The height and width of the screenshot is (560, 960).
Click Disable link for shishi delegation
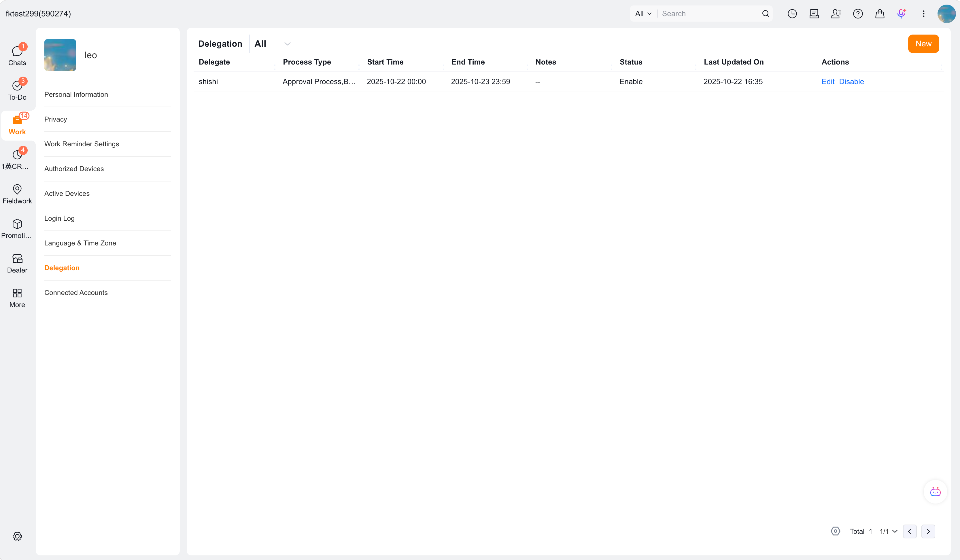pyautogui.click(x=851, y=82)
